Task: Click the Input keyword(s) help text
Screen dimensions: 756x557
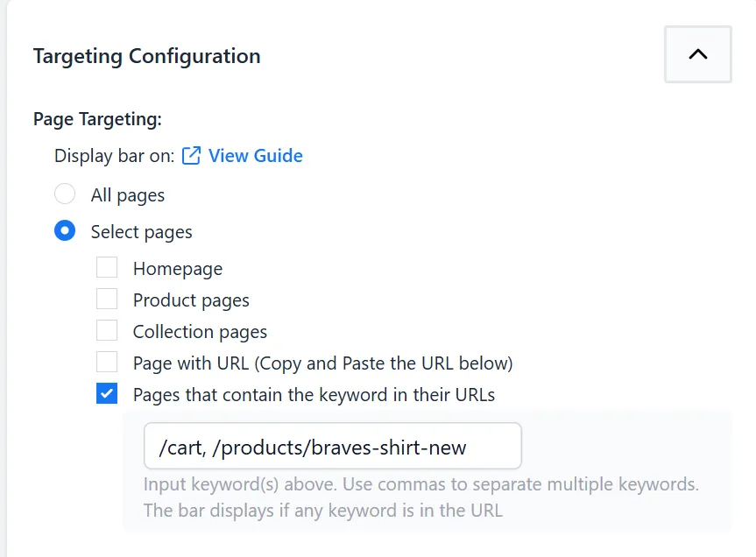Action: tap(420, 497)
